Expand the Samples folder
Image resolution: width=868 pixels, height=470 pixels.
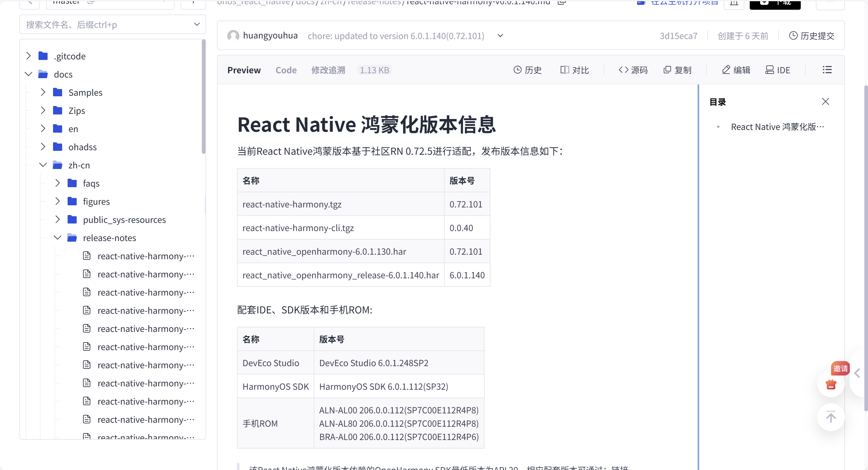point(43,92)
